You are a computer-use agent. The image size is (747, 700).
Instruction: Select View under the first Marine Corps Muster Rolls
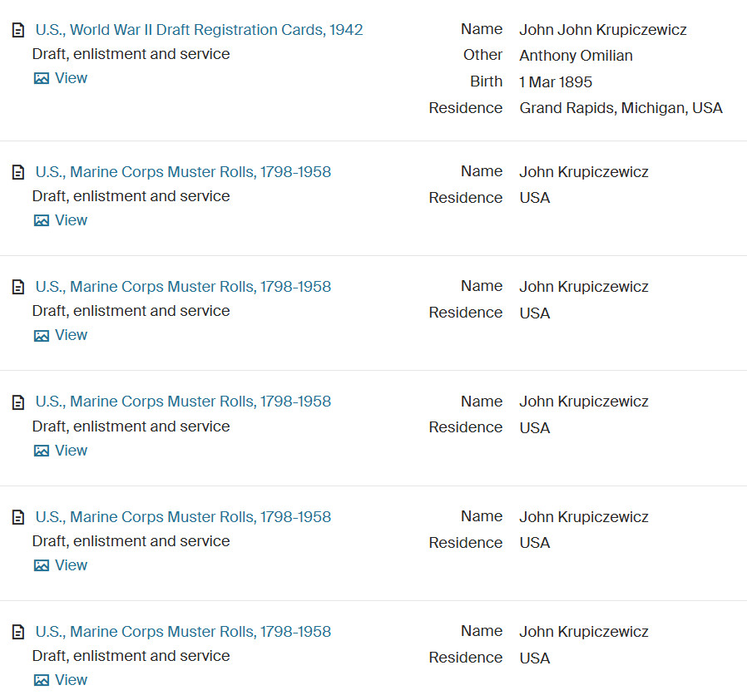click(x=71, y=220)
